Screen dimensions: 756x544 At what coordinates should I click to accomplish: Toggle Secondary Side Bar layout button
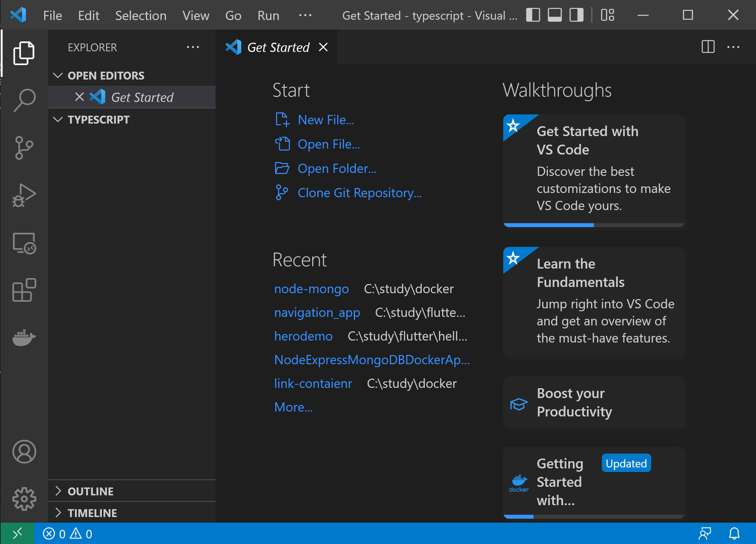(576, 15)
